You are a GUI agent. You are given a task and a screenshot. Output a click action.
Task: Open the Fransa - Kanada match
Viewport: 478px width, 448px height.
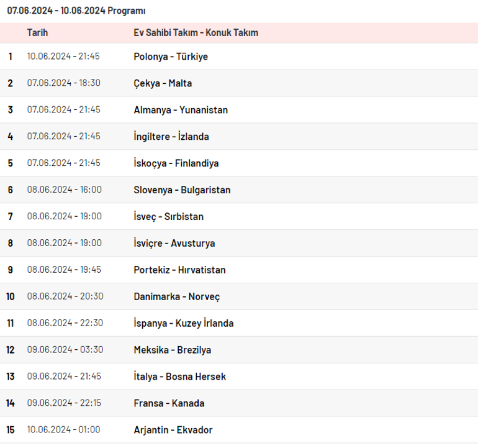(239, 403)
